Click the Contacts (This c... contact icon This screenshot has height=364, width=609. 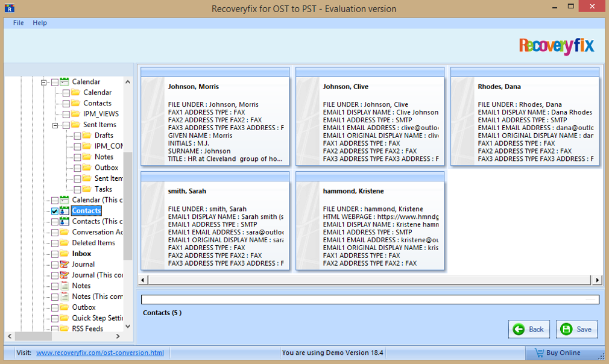(x=65, y=221)
